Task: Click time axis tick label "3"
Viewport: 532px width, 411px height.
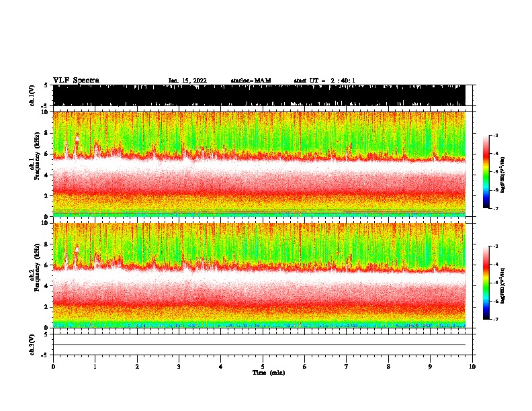Action: 179,367
